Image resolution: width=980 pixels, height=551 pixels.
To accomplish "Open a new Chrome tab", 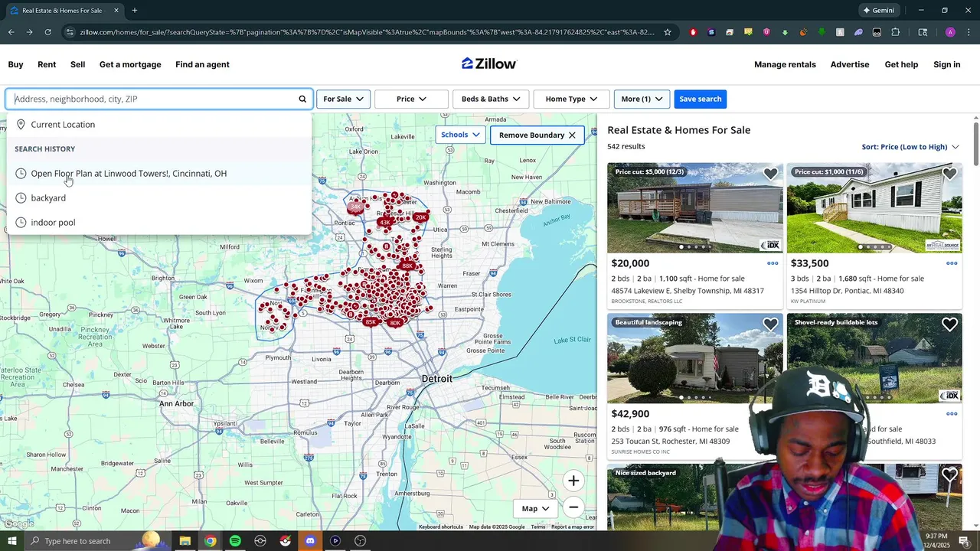I will click(x=135, y=11).
